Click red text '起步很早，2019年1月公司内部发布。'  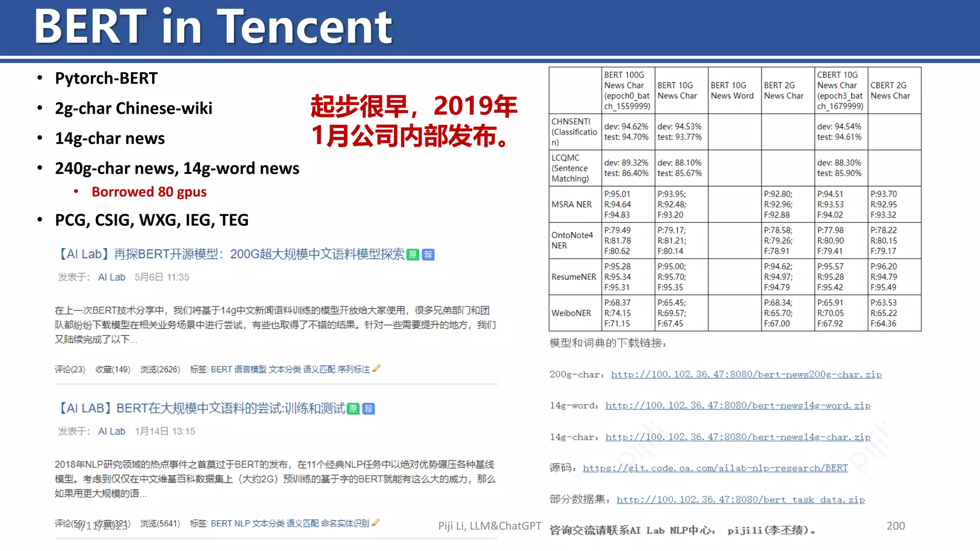(x=414, y=121)
